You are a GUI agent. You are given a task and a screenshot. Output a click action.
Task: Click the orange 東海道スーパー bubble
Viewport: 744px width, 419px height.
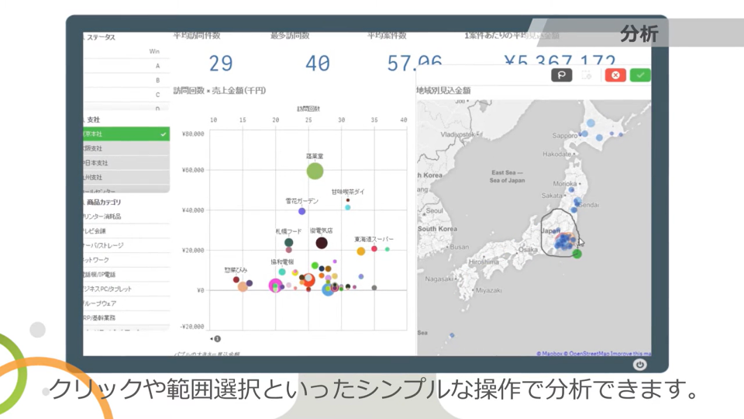pyautogui.click(x=361, y=251)
